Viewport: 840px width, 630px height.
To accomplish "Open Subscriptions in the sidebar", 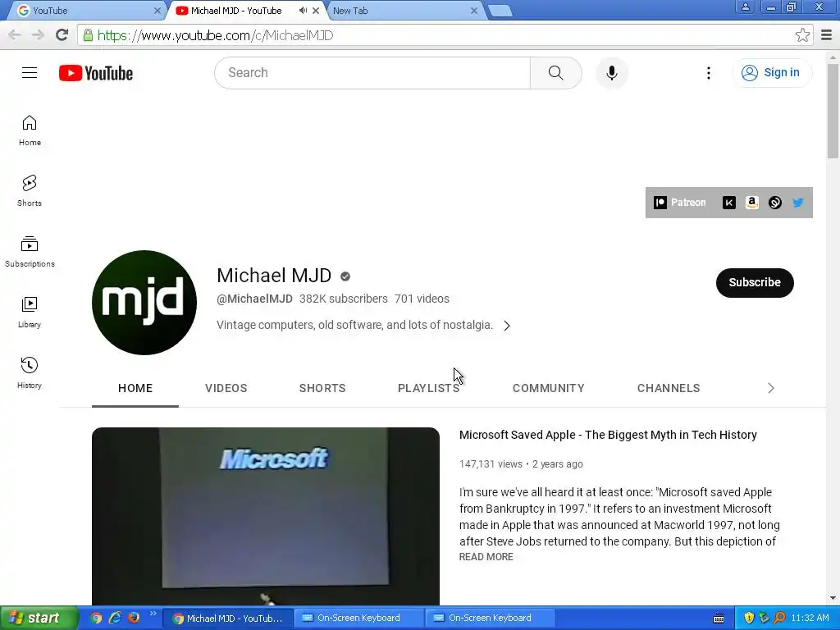I will point(30,252).
